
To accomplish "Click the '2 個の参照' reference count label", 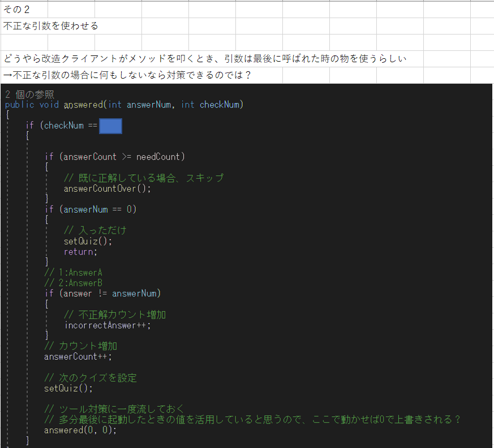I will tap(29, 94).
